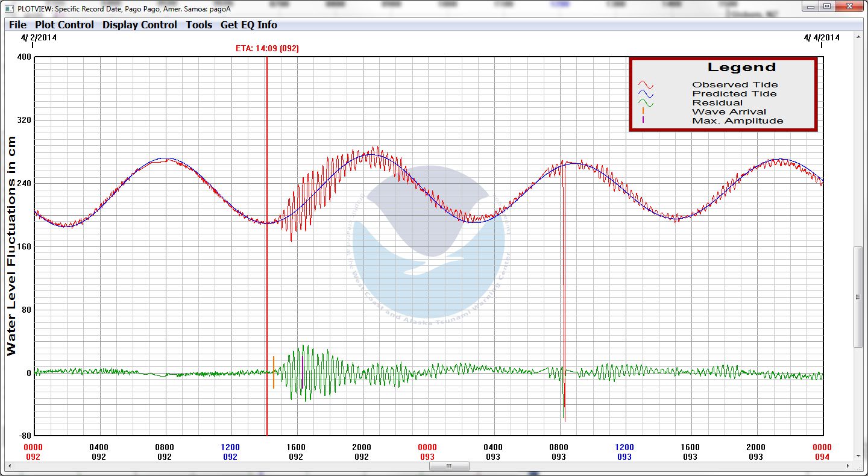Click the red ETA 14:09 (092) label
Viewport: 868px width, 476px height.
click(267, 48)
